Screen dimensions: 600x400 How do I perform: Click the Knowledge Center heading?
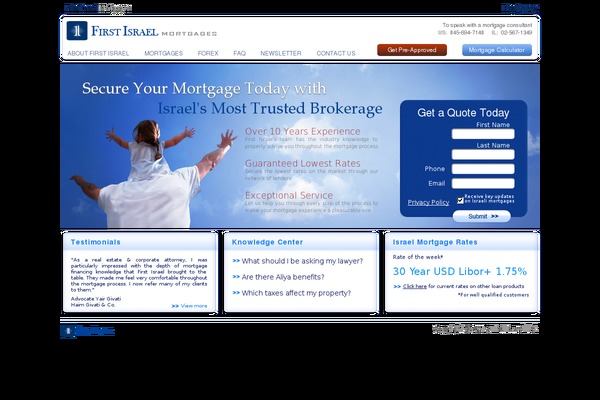pos(267,242)
